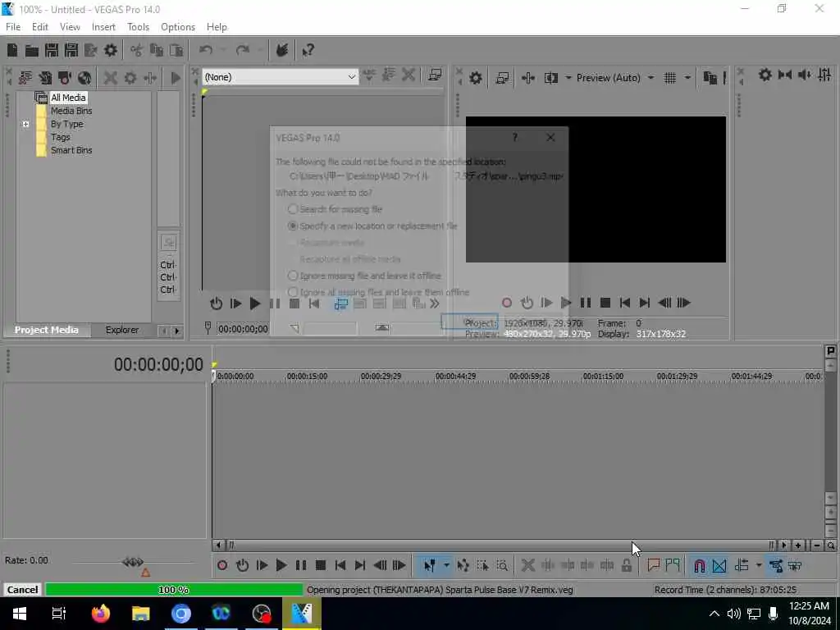Screen dimensions: 840x630
Task: Open the overlays grid dropdown arrow
Action: tap(687, 78)
